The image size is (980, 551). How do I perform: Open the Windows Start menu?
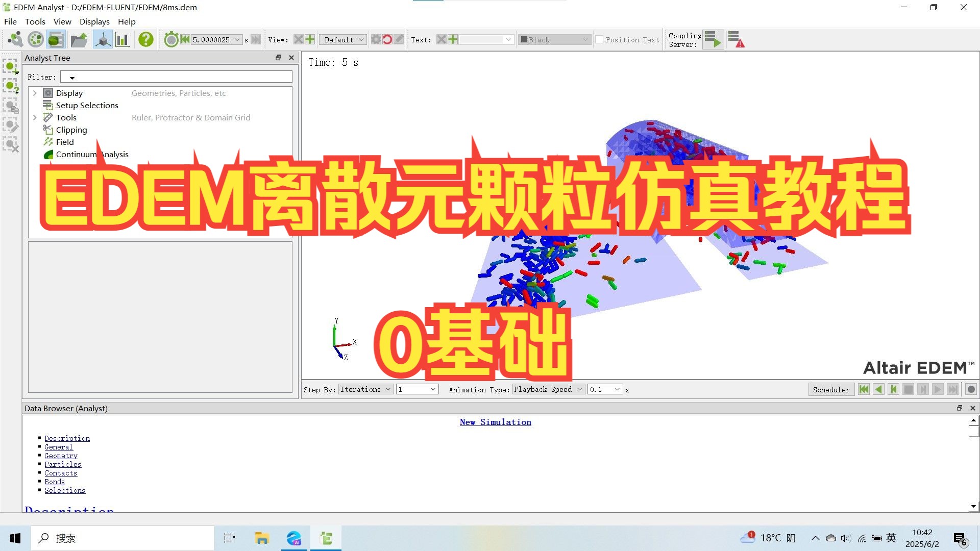click(15, 538)
